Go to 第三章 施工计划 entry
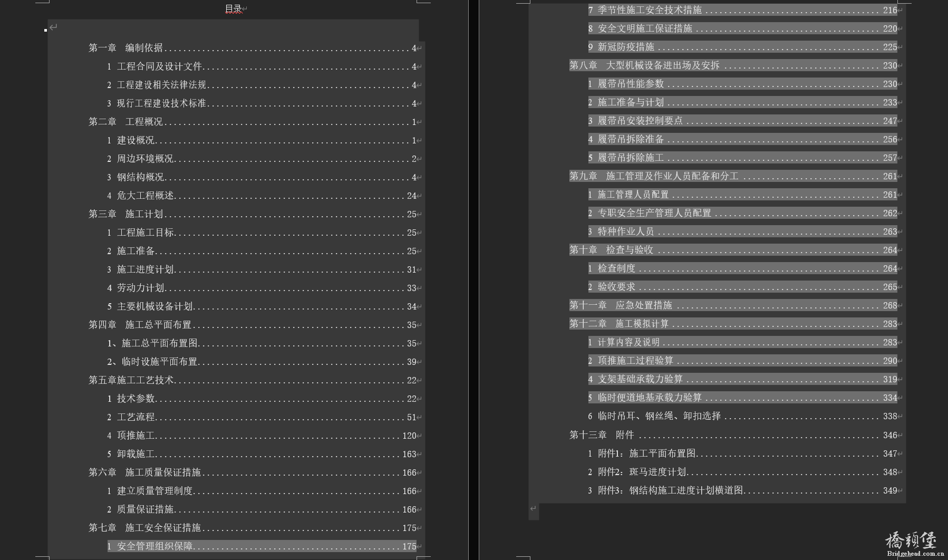This screenshot has height=560, width=948. pyautogui.click(x=253, y=214)
